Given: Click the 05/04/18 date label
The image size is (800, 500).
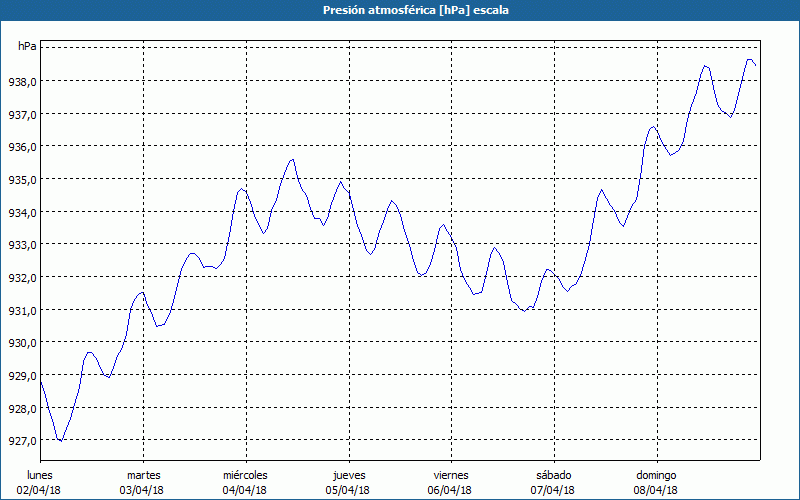Looking at the screenshot, I should pos(348,490).
